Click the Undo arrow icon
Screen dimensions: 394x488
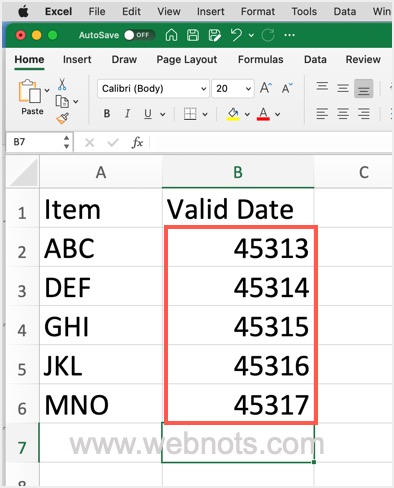pos(236,35)
